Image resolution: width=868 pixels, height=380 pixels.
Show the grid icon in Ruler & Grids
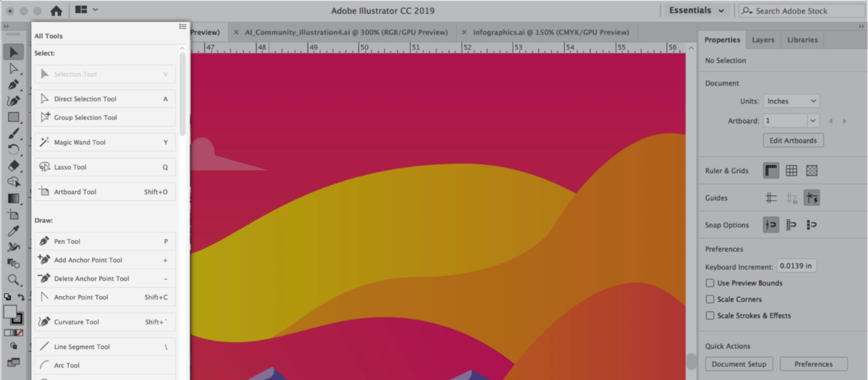click(x=791, y=171)
